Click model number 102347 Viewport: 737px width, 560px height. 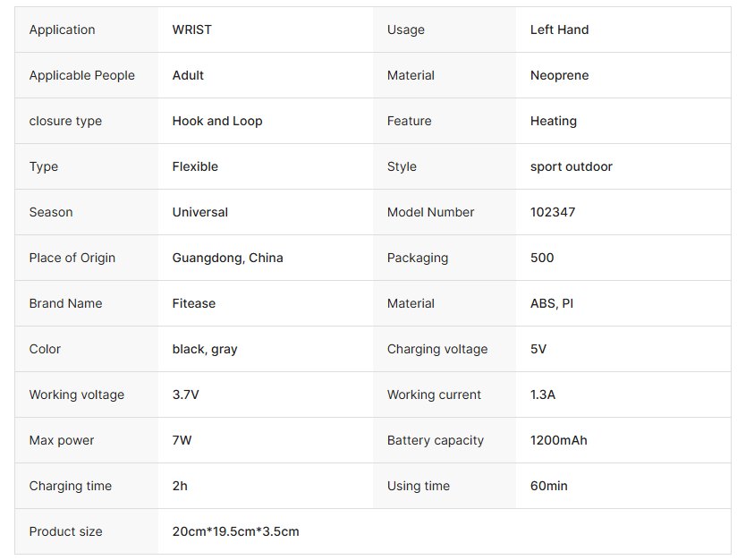[552, 212]
